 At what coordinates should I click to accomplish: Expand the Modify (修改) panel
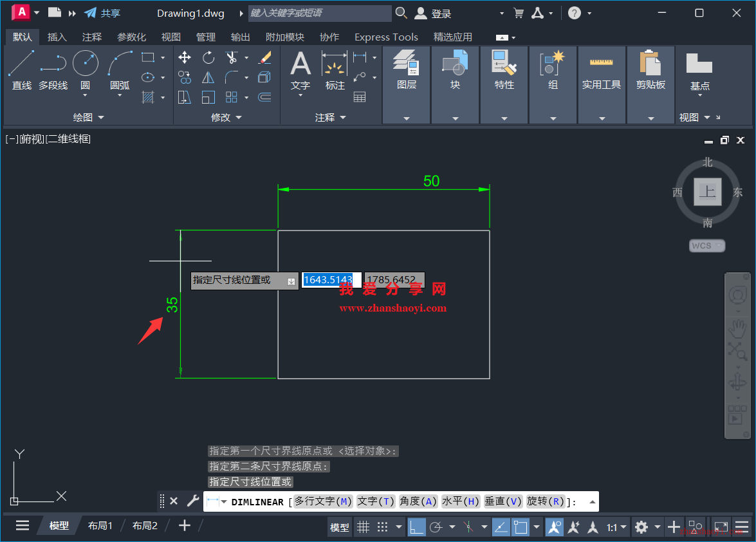coord(226,117)
